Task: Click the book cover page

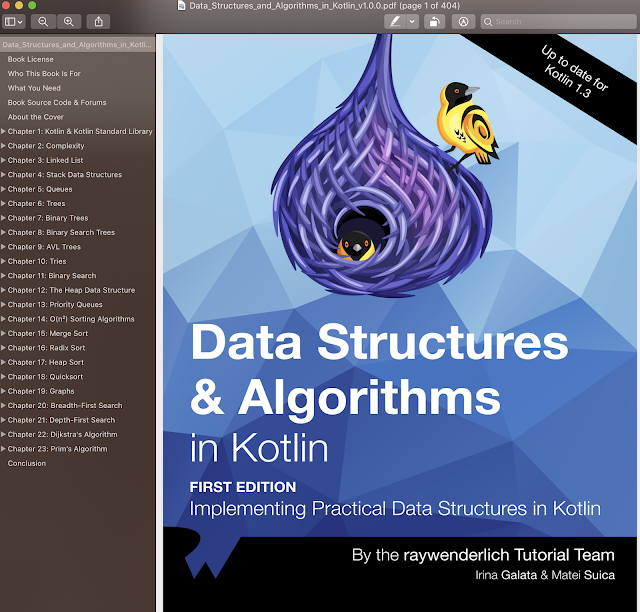Action: (400, 323)
